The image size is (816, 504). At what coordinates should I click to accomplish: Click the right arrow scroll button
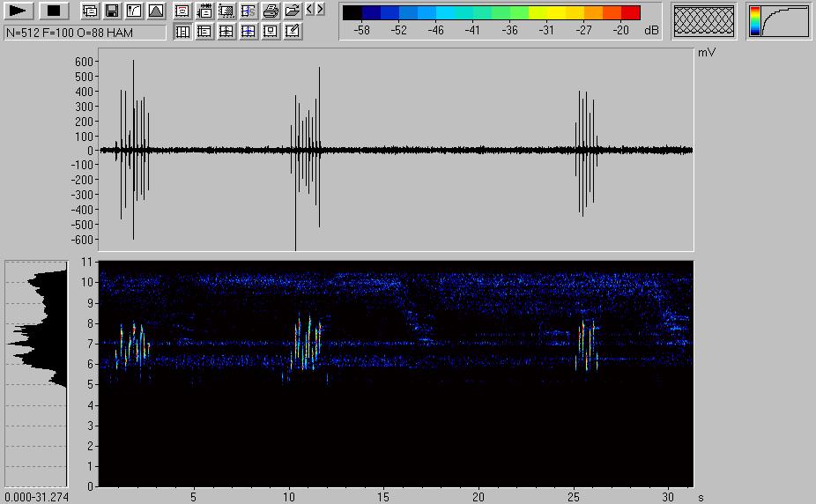pos(320,10)
